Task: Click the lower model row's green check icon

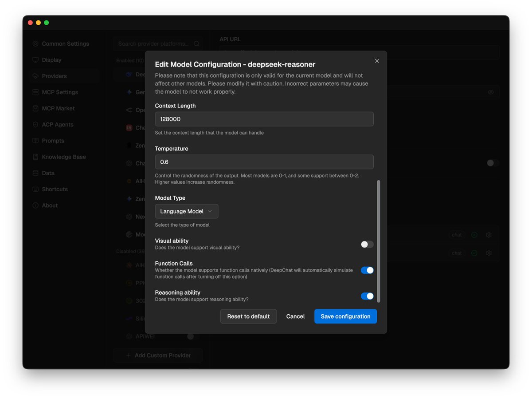Action: point(474,253)
